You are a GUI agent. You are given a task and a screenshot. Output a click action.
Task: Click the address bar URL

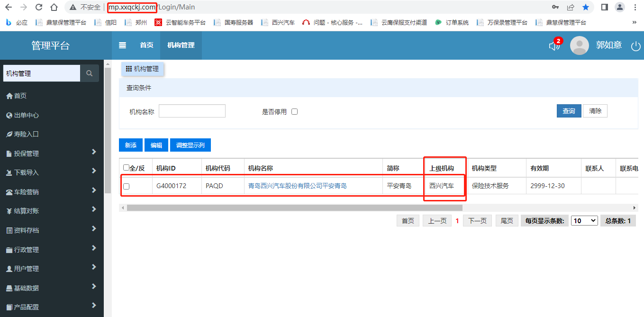click(152, 7)
